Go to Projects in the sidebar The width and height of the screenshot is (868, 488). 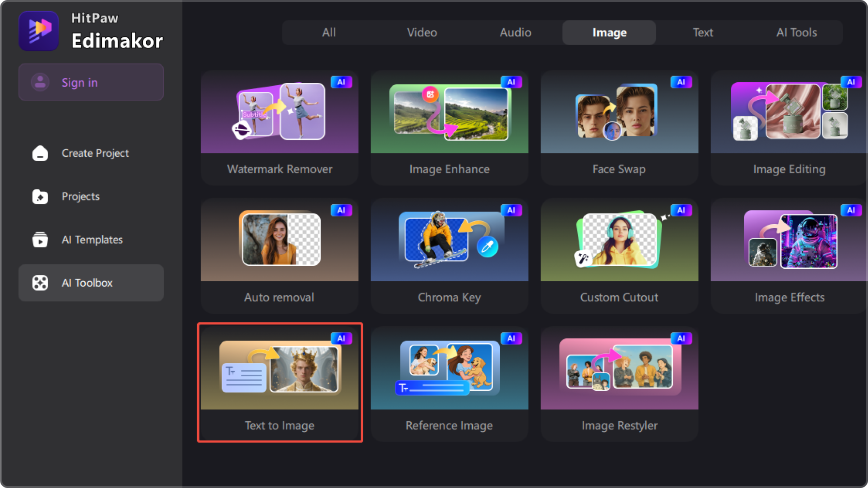[91, 197]
